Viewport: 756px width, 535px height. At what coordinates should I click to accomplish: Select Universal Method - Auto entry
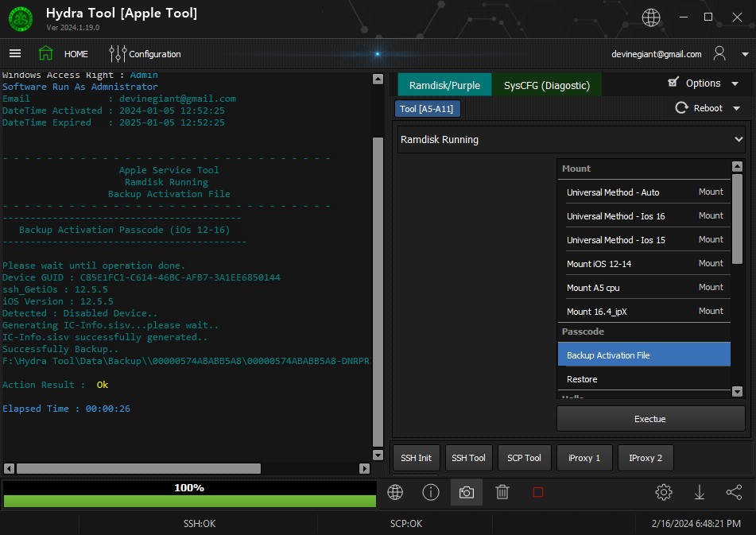(644, 192)
